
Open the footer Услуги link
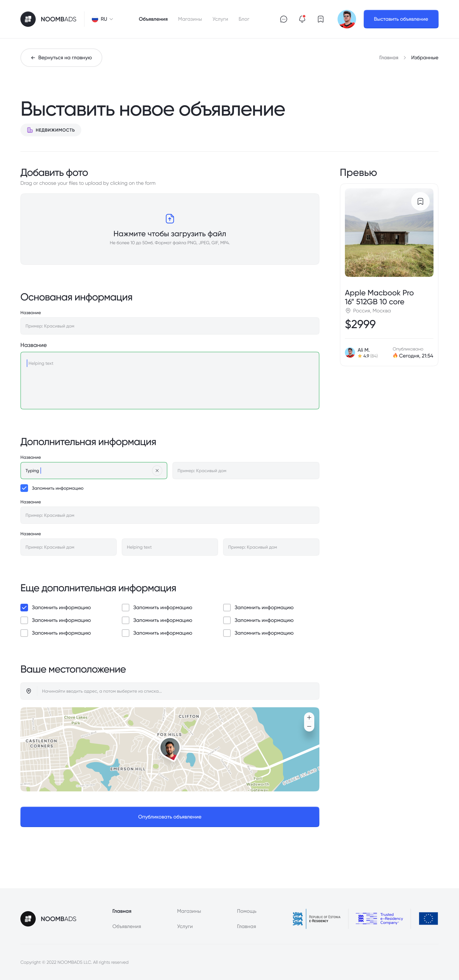click(x=185, y=926)
